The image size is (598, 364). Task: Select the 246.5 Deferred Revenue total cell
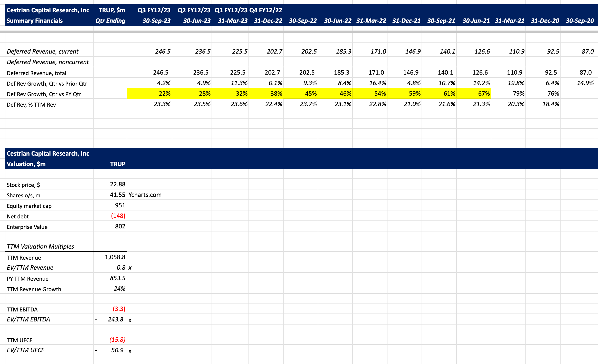point(161,73)
